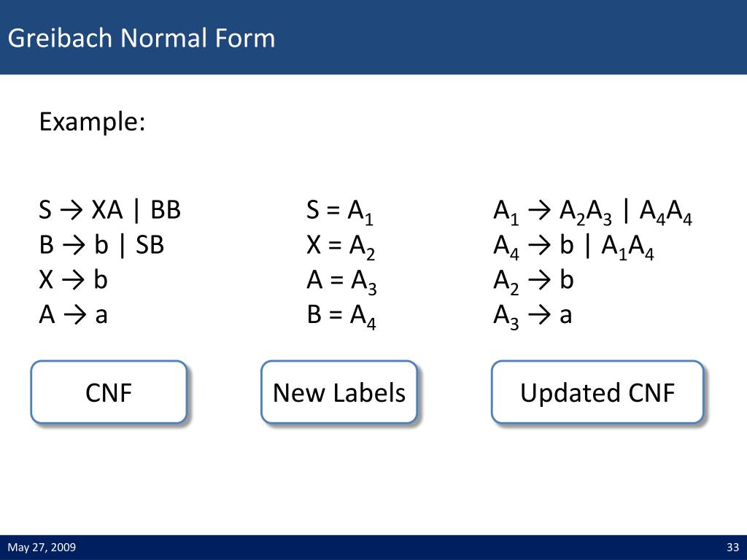747x560 pixels.
Task: Click the rule B → b | SB
Action: point(101,245)
